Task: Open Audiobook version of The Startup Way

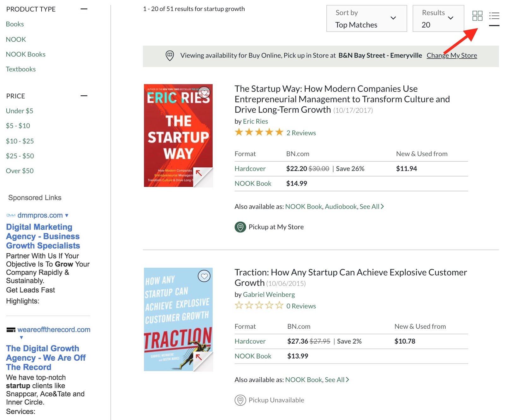Action: point(341,207)
